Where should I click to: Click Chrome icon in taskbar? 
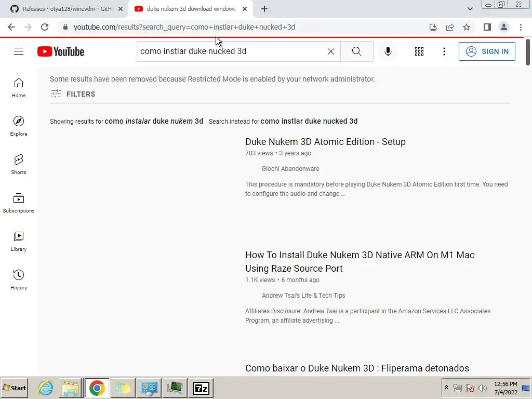[x=97, y=388]
